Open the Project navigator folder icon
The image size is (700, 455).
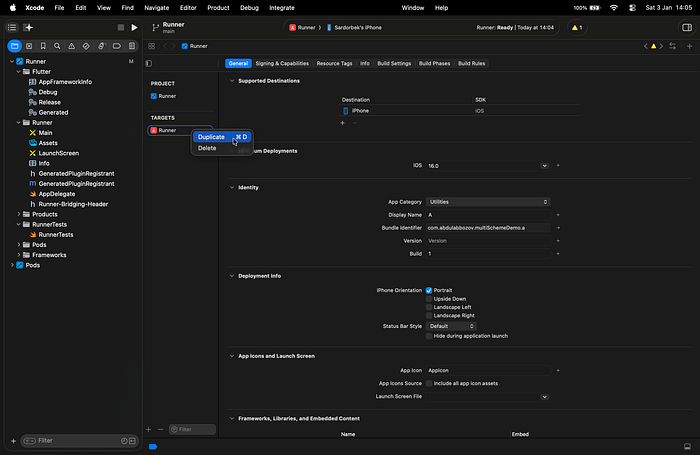click(15, 46)
